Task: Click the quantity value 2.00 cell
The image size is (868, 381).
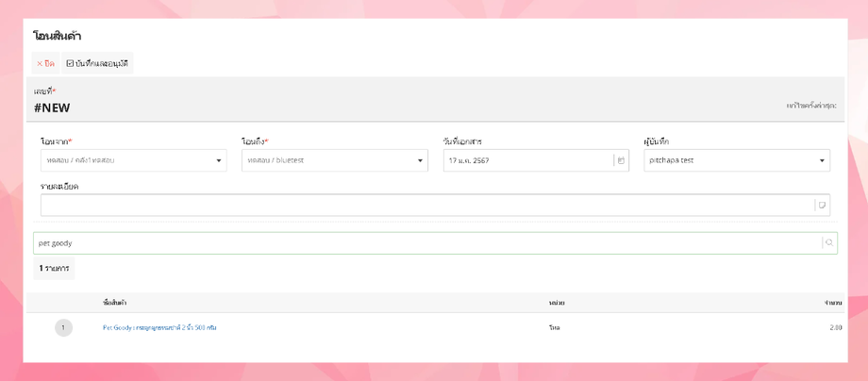Action: [835, 328]
